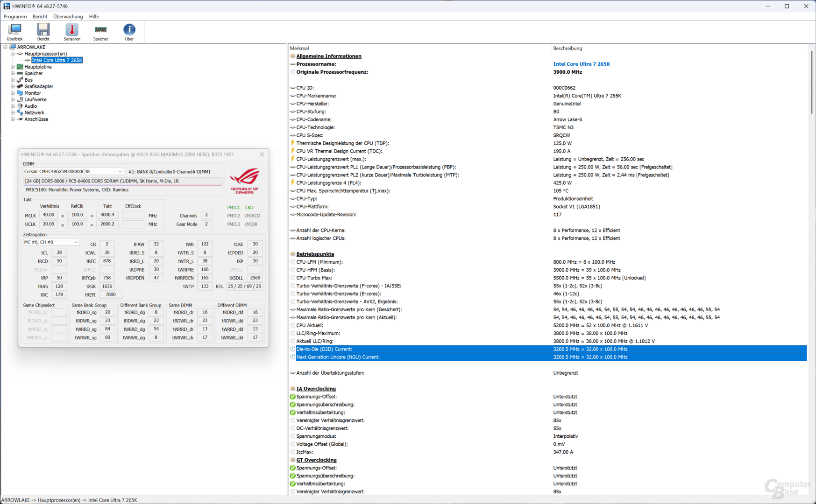Viewport: 816px width, 504px height.
Task: Click the Allgemeine Informationen heading
Action: [329, 56]
